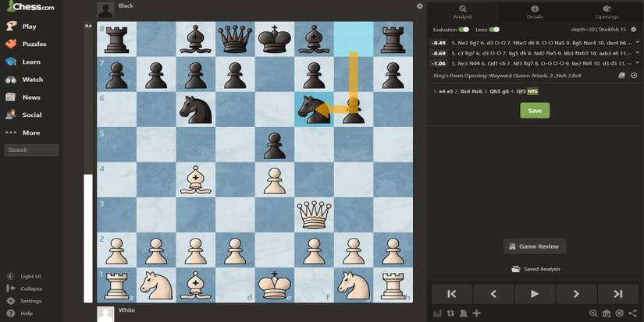The height and width of the screenshot is (322, 644).
Task: Select move 1. e4 in the move list
Action: tap(442, 91)
